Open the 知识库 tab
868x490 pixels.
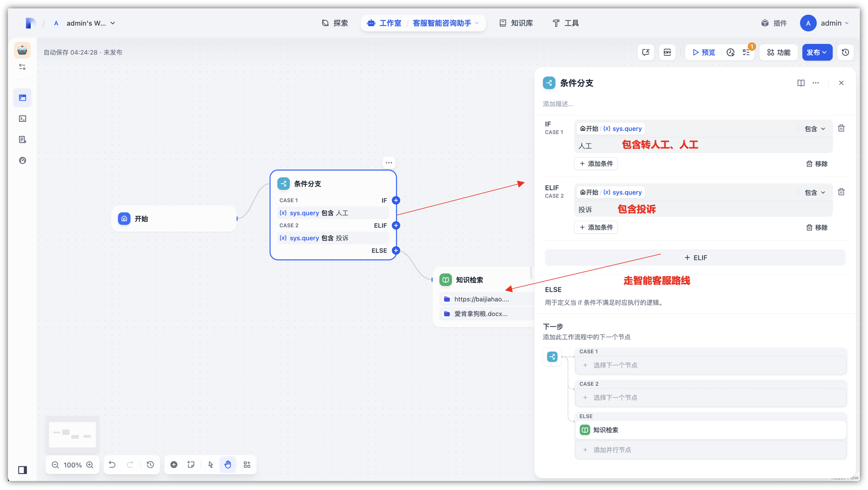516,23
